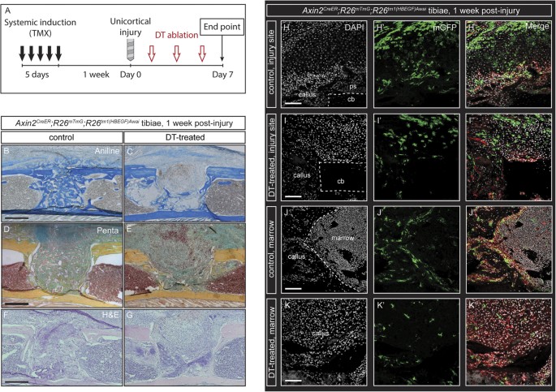Click the '1 week' timeline label
Viewport: 556px width, 392px height.
(x=96, y=75)
